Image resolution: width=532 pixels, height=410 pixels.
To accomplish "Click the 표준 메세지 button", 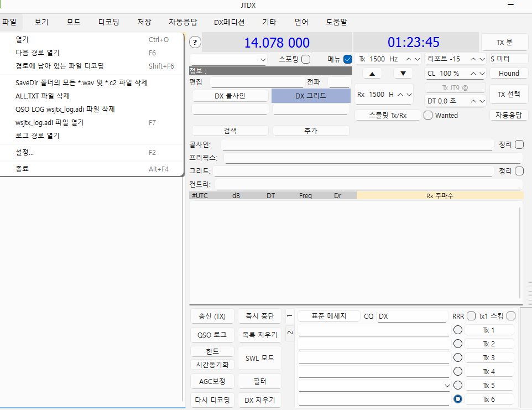I will (x=329, y=316).
